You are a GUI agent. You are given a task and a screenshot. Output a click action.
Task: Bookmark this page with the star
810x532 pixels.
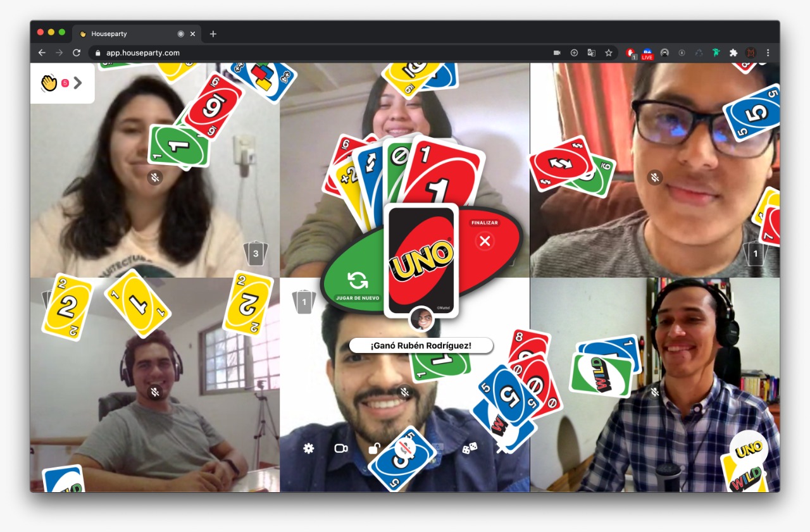608,53
